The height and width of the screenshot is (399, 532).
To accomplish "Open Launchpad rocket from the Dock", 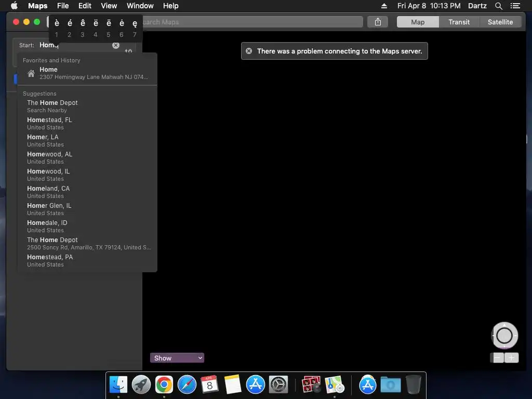I will [x=141, y=385].
